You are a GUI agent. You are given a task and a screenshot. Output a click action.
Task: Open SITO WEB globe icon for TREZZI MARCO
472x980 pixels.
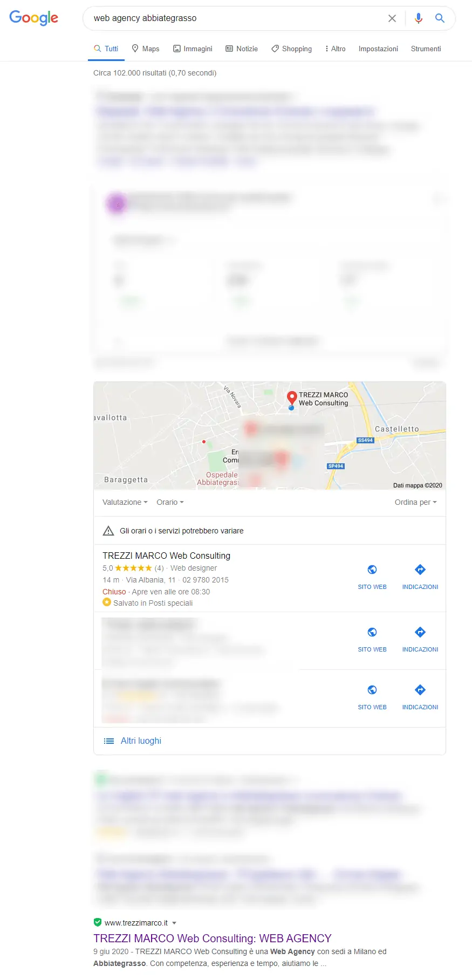[x=372, y=570]
